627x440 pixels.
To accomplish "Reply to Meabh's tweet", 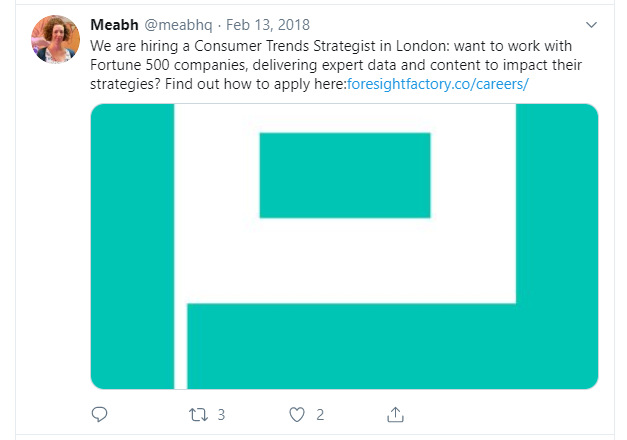I will point(99,414).
